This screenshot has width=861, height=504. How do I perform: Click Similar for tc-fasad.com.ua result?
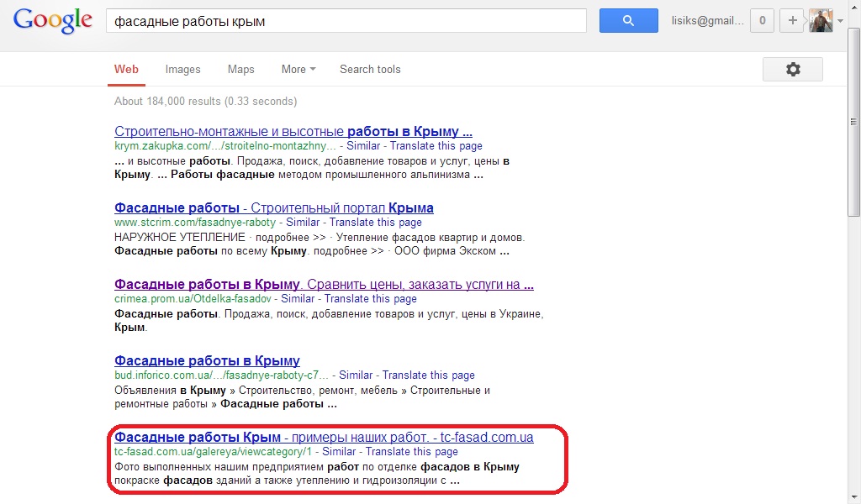pyautogui.click(x=339, y=451)
